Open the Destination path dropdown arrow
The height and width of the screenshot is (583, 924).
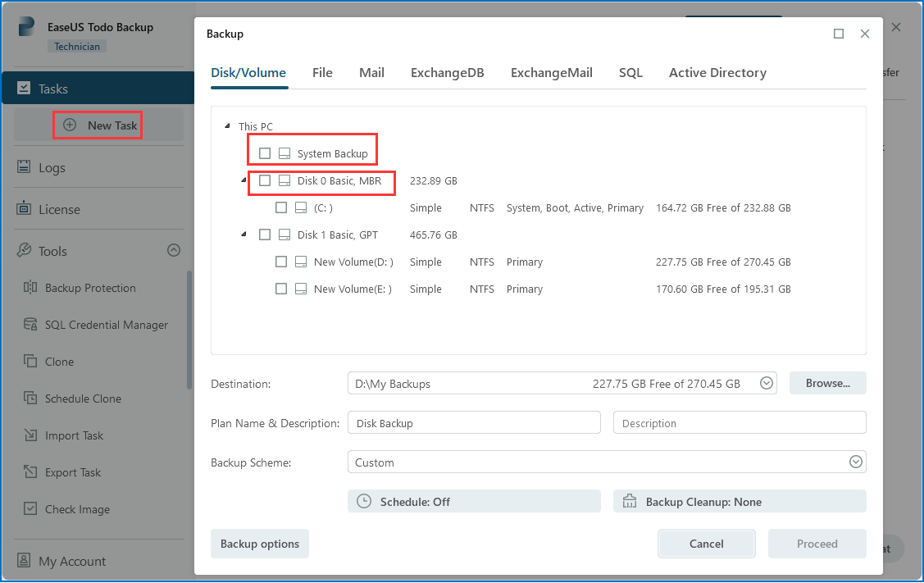pyautogui.click(x=767, y=383)
